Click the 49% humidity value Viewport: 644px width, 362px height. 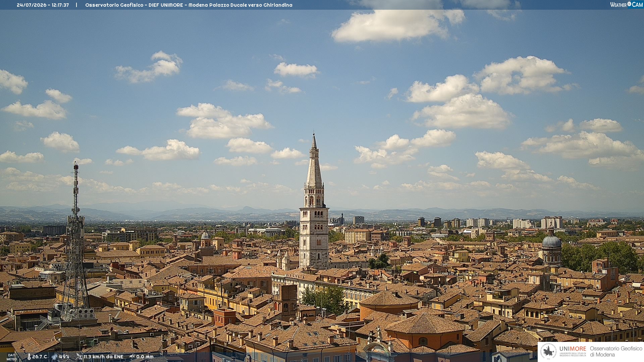tap(64, 357)
